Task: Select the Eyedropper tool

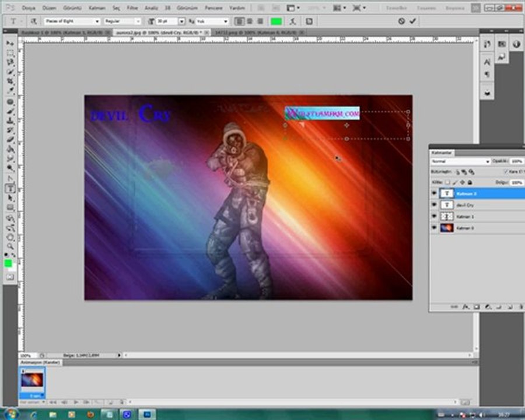Action: (10, 90)
